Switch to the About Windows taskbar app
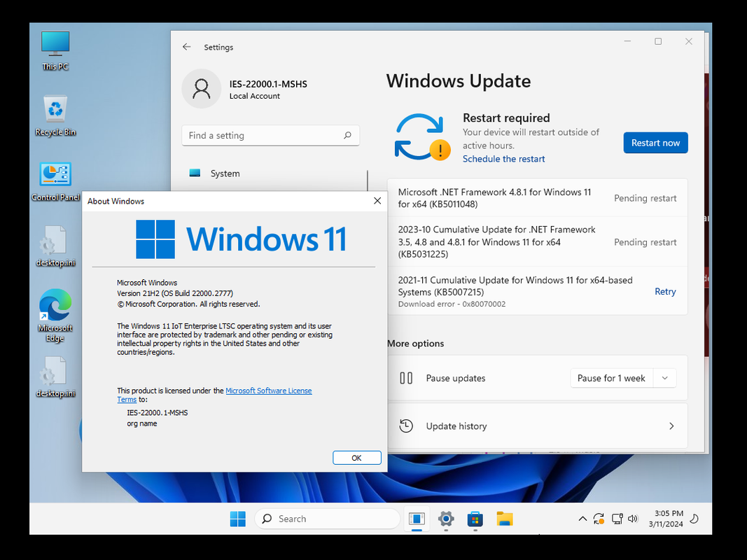This screenshot has height=560, width=747. click(x=417, y=519)
